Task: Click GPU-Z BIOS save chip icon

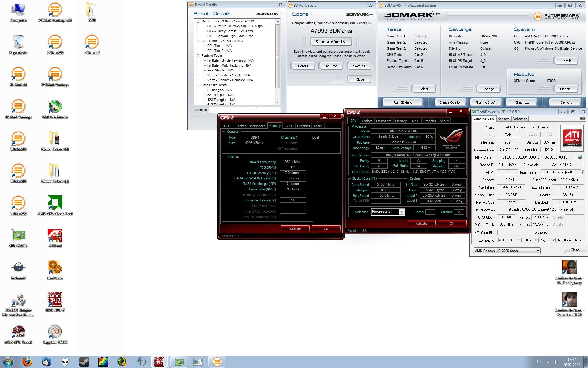Action: pos(580,157)
